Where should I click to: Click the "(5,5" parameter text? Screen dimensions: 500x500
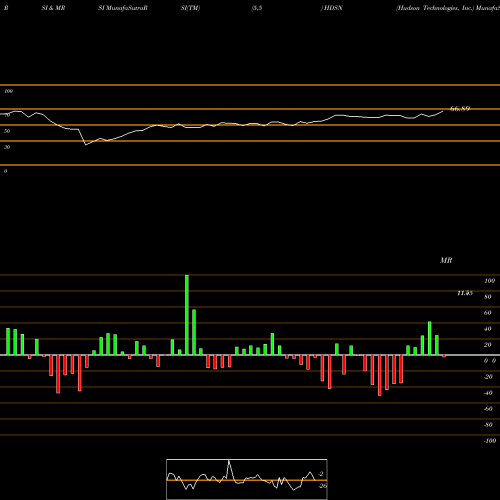[257, 8]
